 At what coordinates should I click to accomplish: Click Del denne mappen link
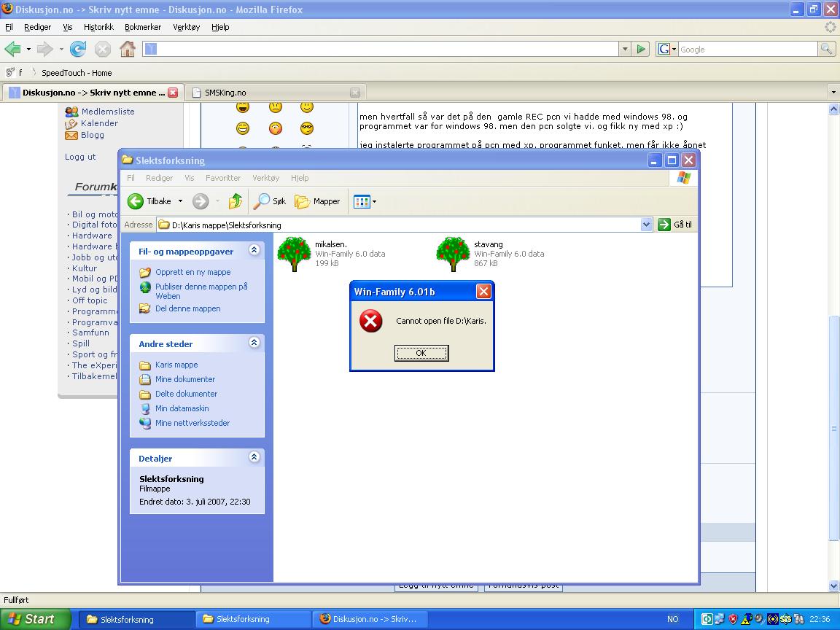click(x=187, y=308)
